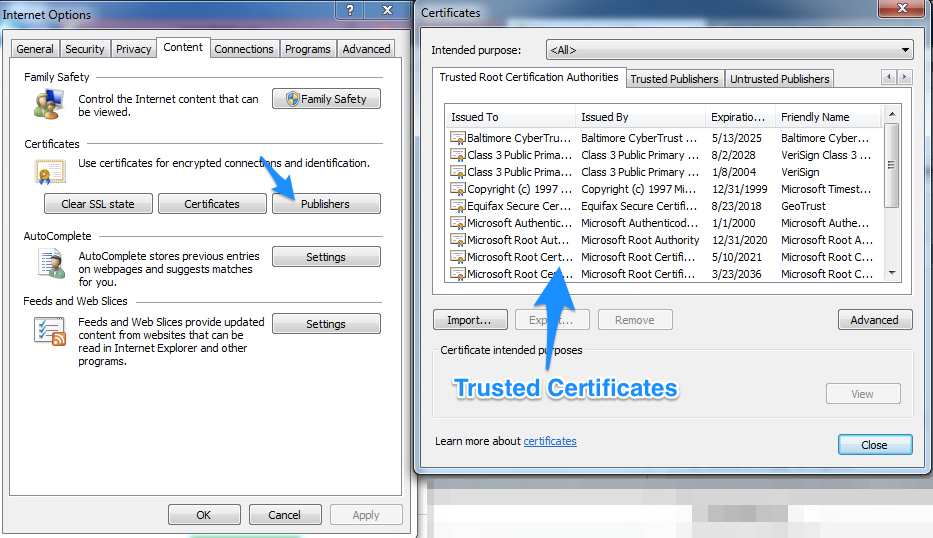This screenshot has width=933, height=538.
Task: Click the Publishers button
Action: (326, 204)
